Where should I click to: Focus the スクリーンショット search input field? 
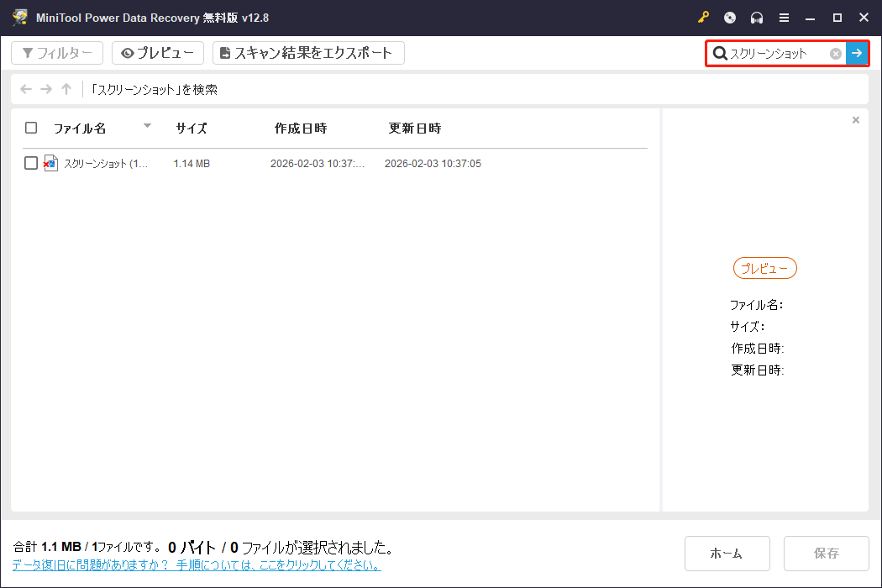(778, 54)
